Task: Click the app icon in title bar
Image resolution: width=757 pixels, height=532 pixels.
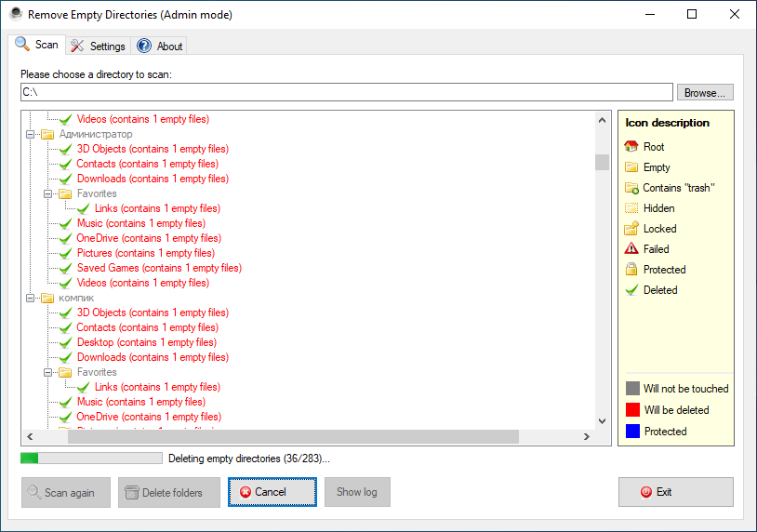Action: click(16, 15)
